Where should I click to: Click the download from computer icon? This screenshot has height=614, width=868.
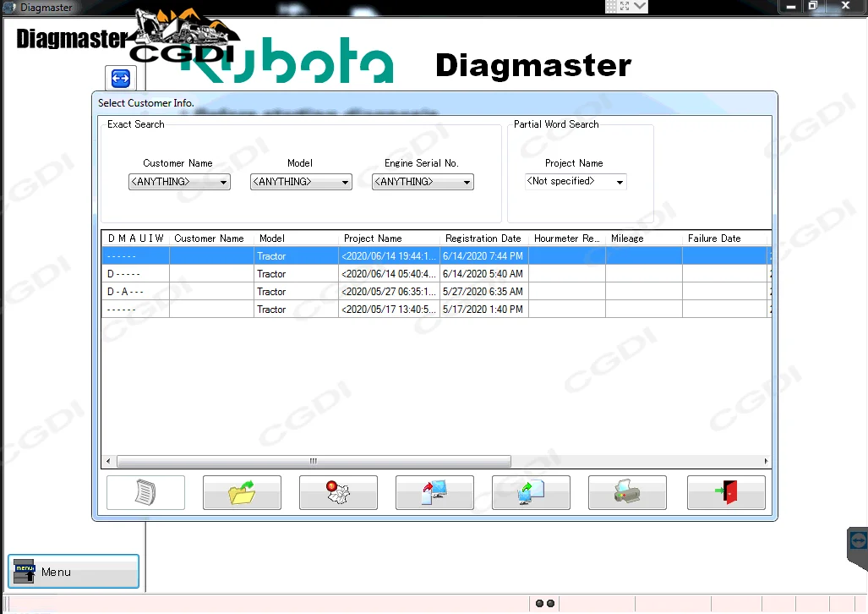coord(531,492)
